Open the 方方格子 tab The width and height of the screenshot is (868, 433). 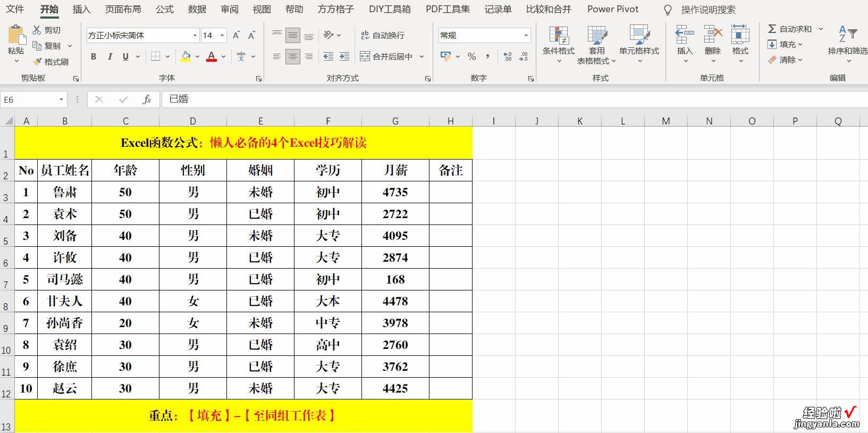coord(335,9)
